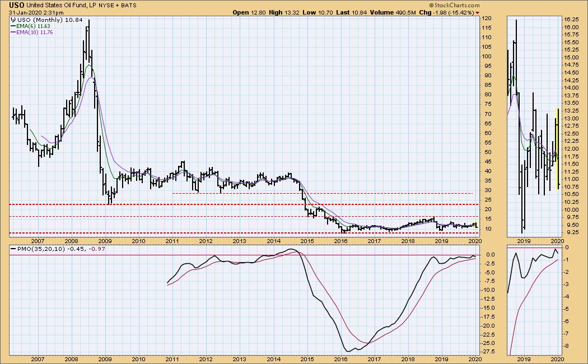Click the 120 label on price axis

[487, 18]
